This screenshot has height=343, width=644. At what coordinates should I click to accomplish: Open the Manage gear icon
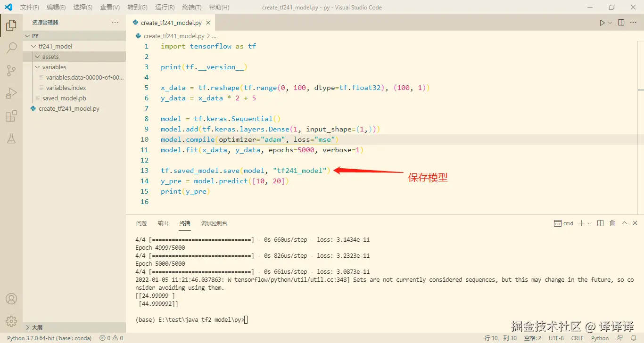click(x=11, y=321)
